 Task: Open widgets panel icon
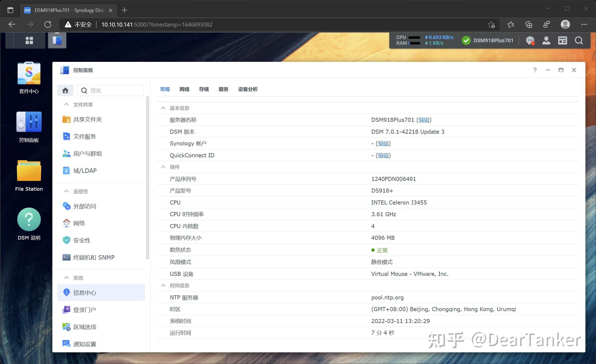point(562,41)
